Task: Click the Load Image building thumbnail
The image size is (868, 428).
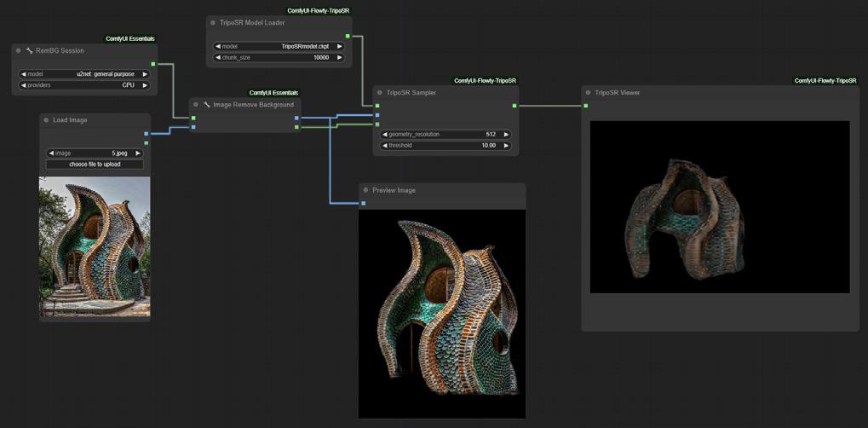Action: click(x=95, y=246)
